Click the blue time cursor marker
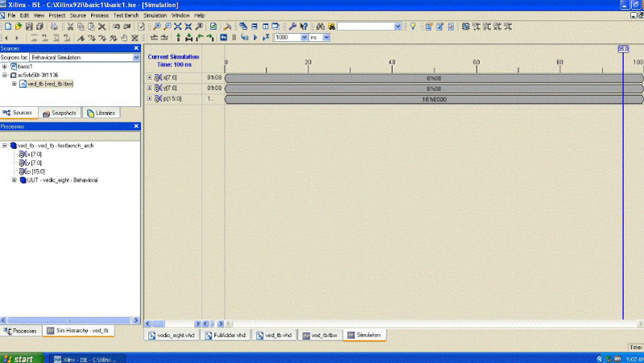 (x=623, y=49)
